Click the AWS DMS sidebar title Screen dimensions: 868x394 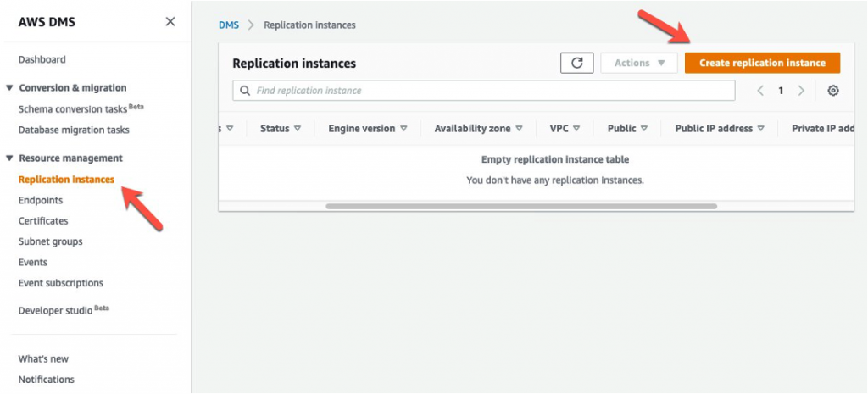tap(47, 22)
